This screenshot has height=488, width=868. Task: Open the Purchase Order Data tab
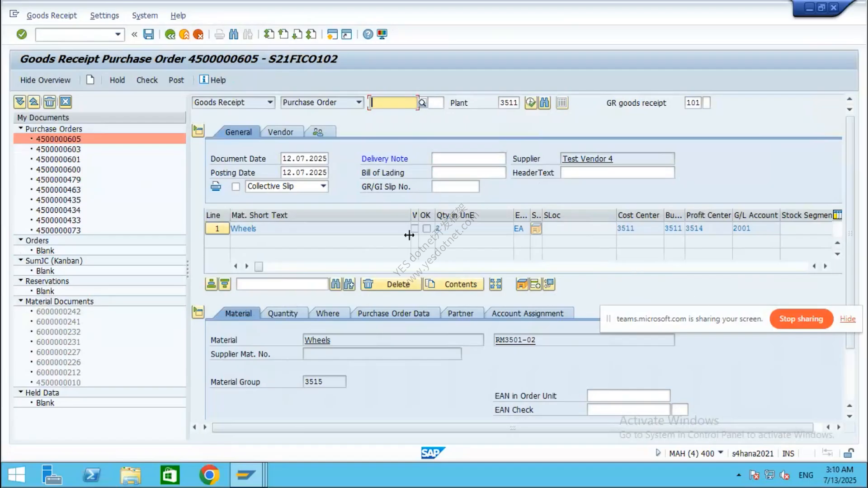(393, 314)
